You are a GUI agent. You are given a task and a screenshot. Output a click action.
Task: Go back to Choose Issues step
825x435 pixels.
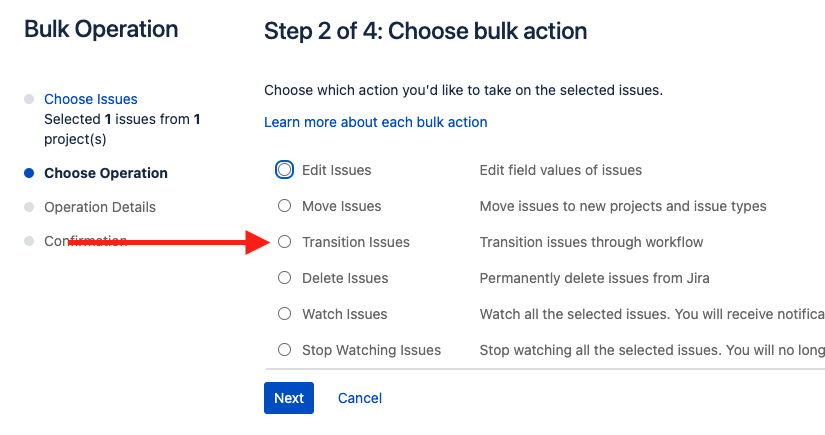(90, 99)
